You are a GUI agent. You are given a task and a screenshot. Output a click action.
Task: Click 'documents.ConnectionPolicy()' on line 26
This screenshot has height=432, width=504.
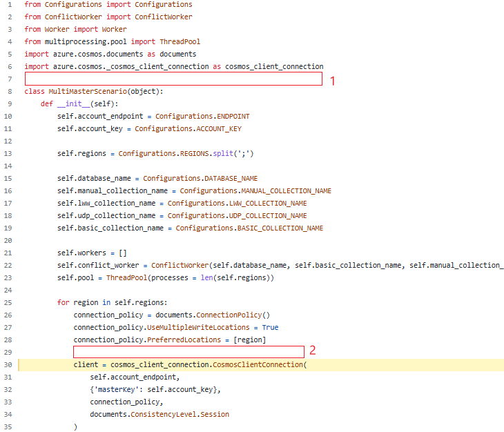tap(213, 315)
